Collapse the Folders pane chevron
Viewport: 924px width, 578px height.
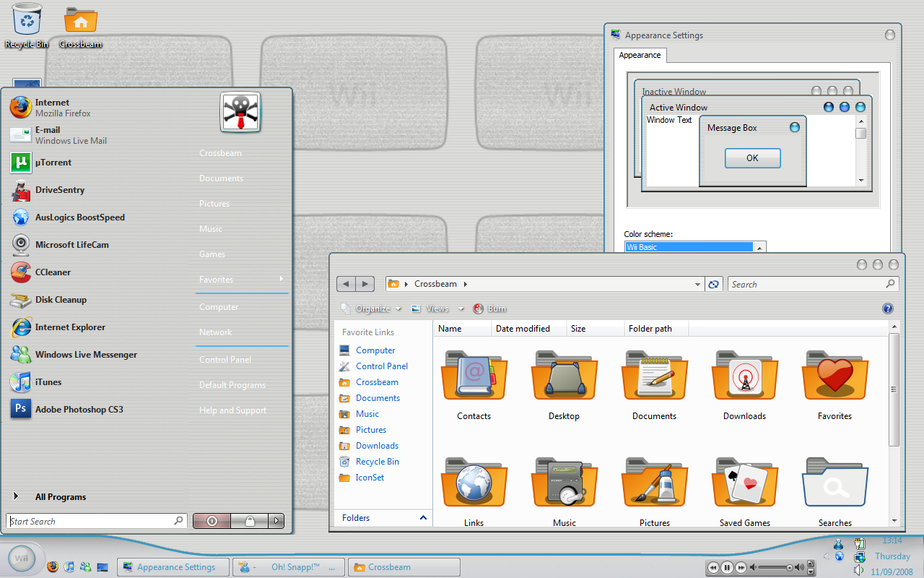point(423,518)
